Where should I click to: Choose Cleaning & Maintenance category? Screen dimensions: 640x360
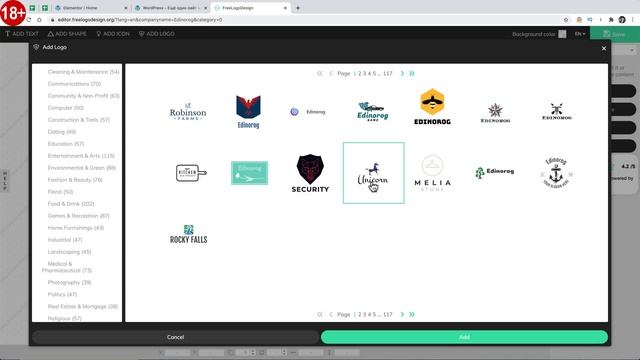[x=83, y=72]
